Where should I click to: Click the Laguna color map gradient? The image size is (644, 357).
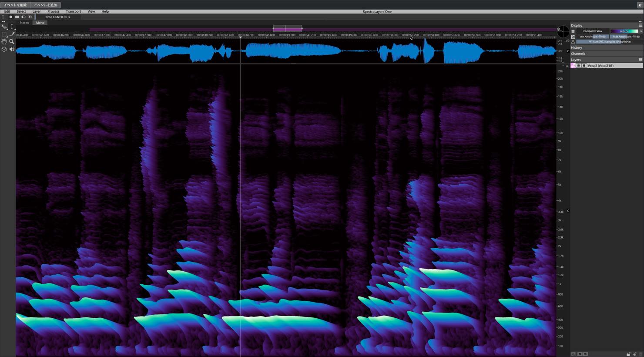pyautogui.click(x=624, y=31)
